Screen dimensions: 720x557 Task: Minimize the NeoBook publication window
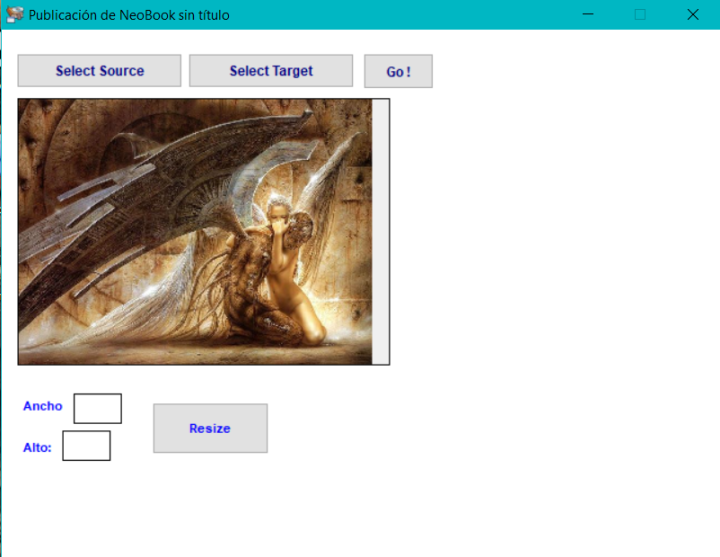click(588, 15)
